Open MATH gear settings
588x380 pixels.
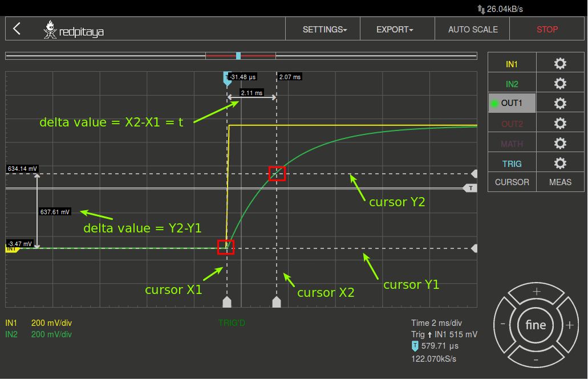[560, 143]
